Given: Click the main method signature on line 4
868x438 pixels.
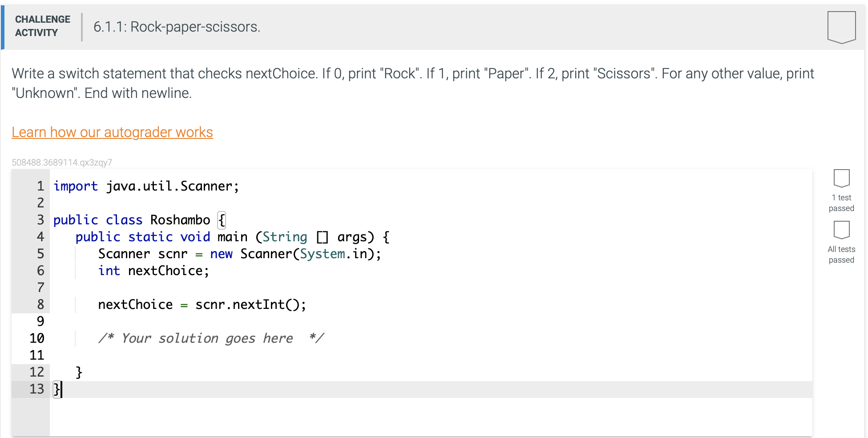Looking at the screenshot, I should [231, 237].
